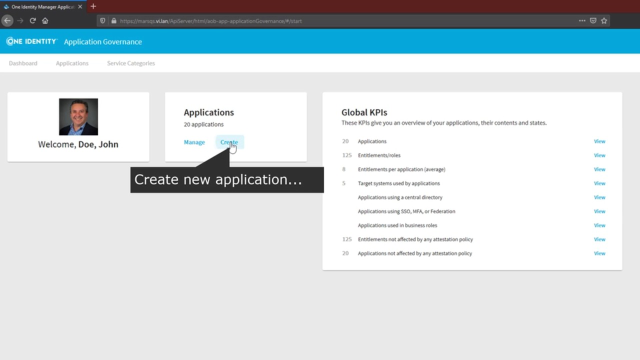Click John Doe's profile photo
Screen dimensions: 640x360
pos(78,117)
